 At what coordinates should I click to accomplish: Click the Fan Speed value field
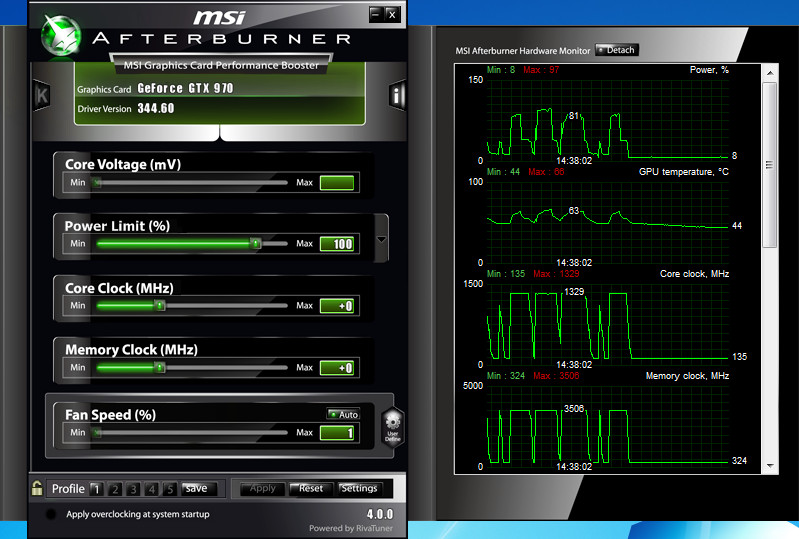337,433
